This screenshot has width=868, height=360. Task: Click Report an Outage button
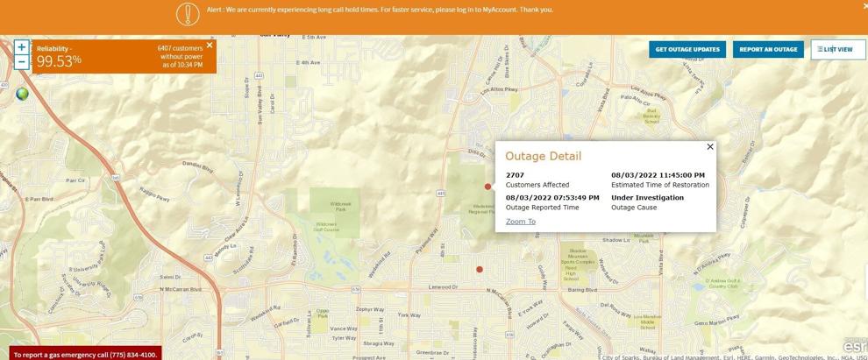pos(768,49)
